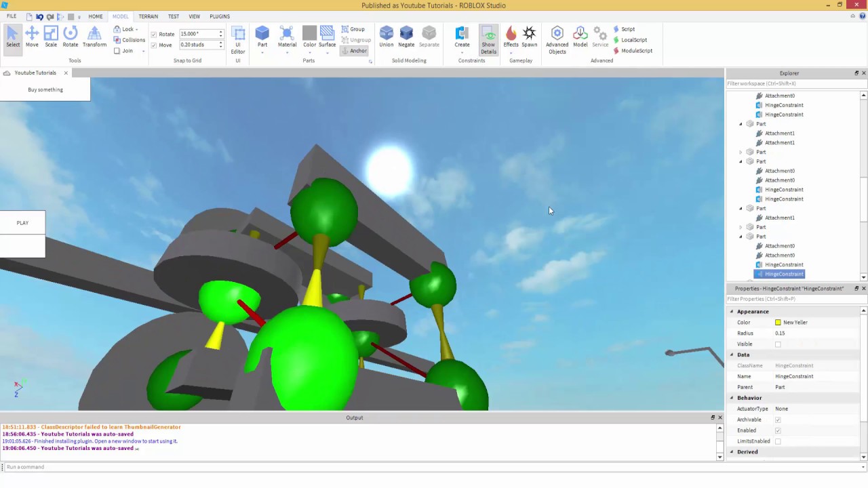Collapse the Appearance properties section
The image size is (868, 488).
[x=732, y=312]
